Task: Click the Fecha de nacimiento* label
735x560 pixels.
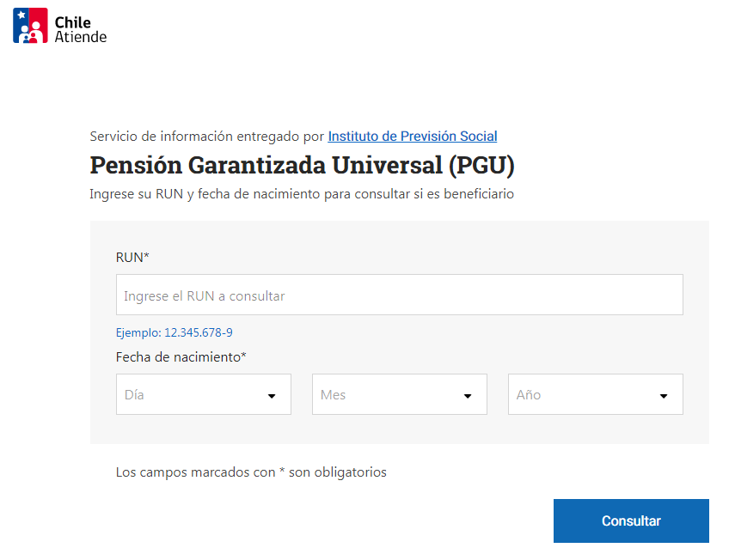Action: (181, 356)
